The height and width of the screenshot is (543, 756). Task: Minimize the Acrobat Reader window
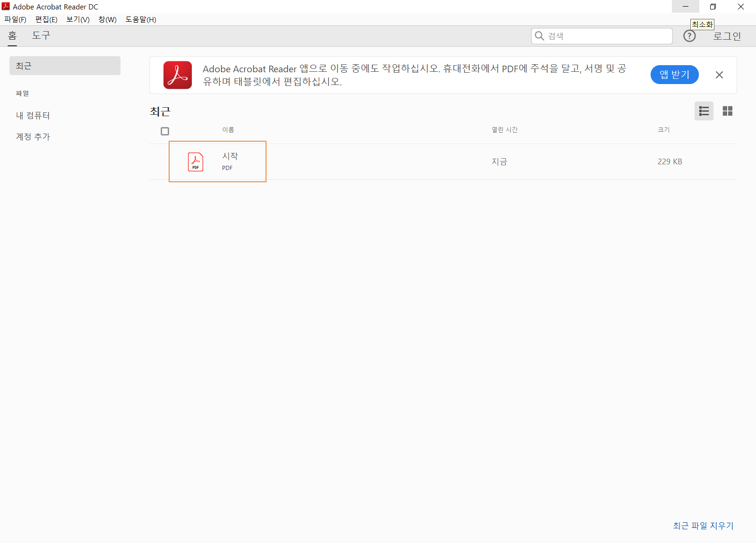686,7
